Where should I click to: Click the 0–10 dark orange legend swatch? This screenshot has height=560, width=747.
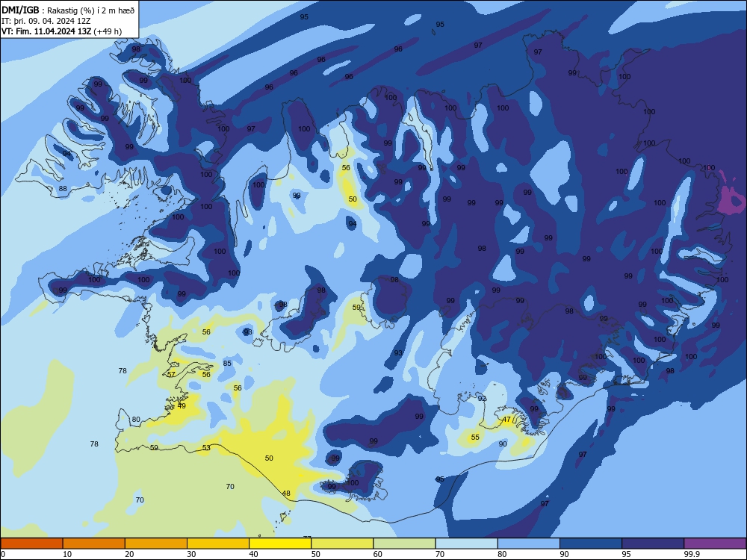(x=31, y=544)
